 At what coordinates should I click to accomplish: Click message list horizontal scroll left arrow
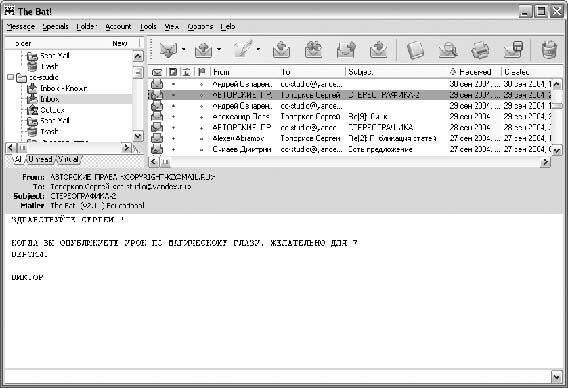(154, 162)
